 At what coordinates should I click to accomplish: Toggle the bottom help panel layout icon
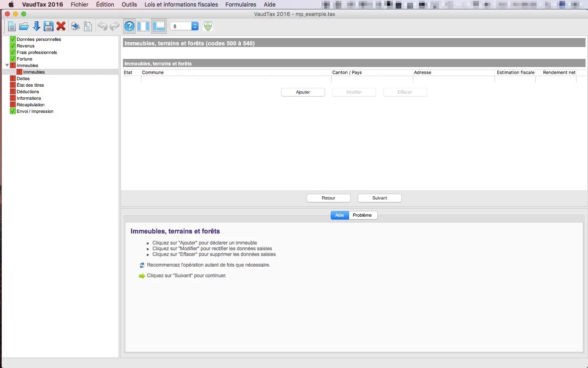coord(158,27)
